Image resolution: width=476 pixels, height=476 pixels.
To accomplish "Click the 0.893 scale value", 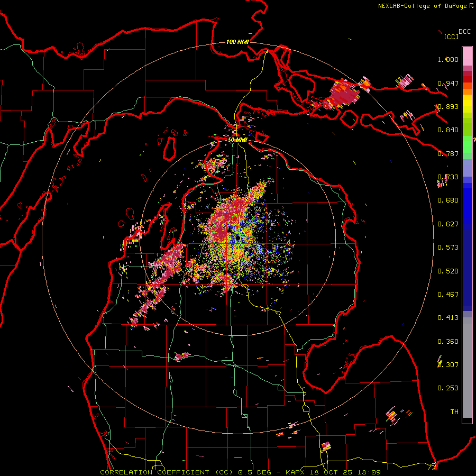I will pyautogui.click(x=448, y=106).
